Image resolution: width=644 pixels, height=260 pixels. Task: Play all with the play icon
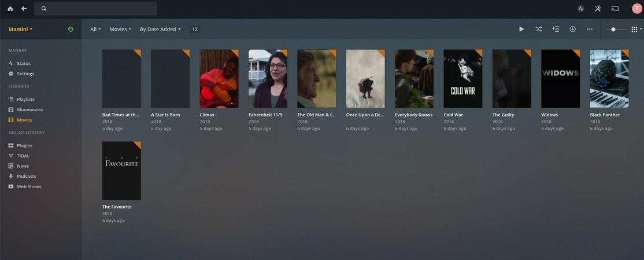pos(521,29)
